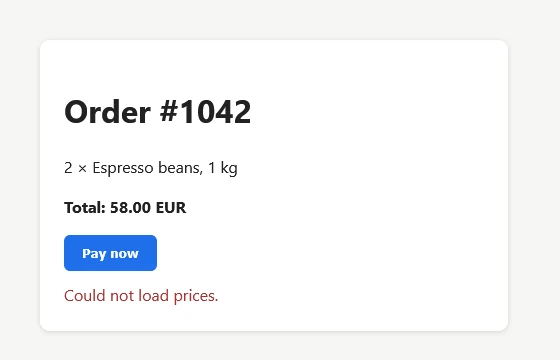Click the 58.00 amount
This screenshot has width=560, height=360.
tap(130, 208)
